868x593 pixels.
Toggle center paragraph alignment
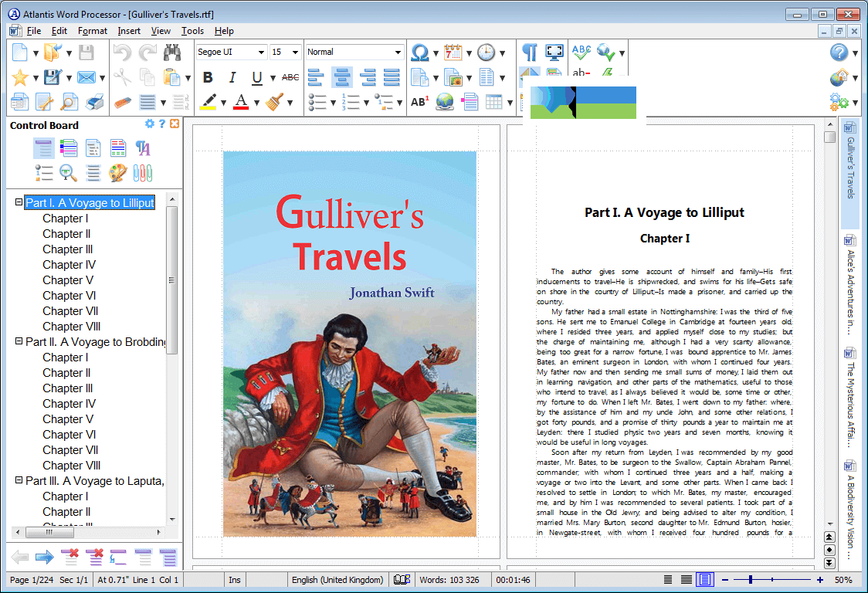pyautogui.click(x=341, y=77)
